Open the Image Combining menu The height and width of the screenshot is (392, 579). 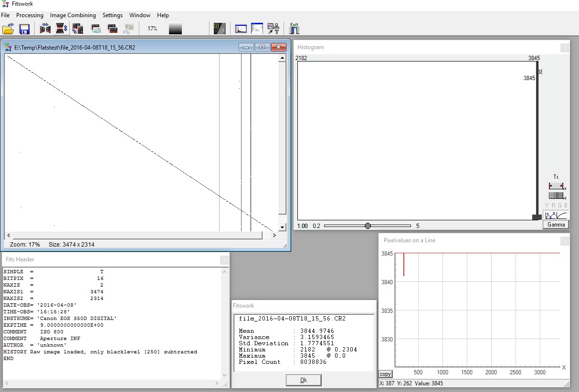(73, 15)
